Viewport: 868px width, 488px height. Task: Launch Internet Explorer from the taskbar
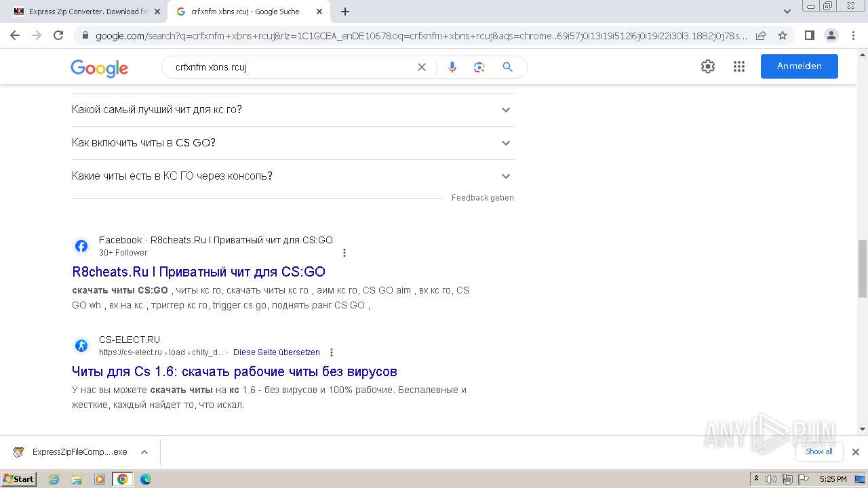pos(54,479)
